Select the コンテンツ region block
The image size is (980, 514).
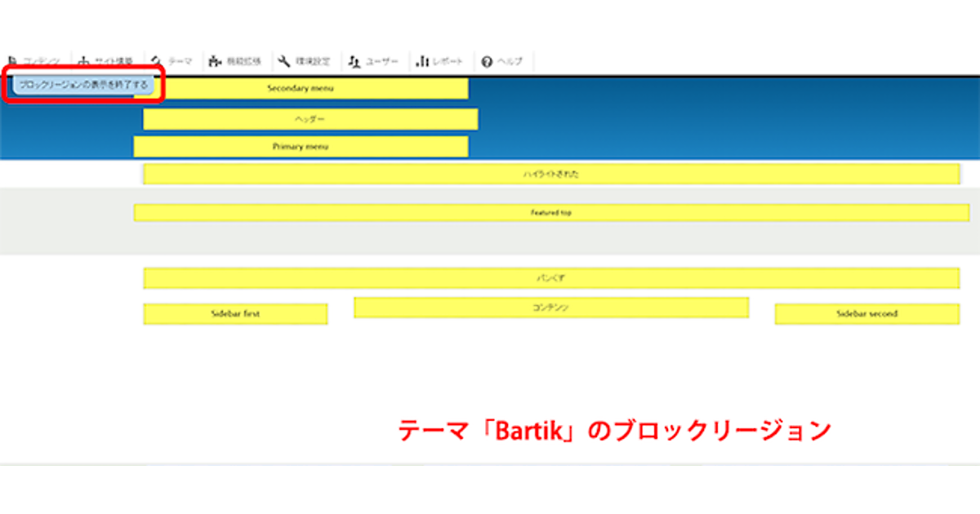point(551,308)
